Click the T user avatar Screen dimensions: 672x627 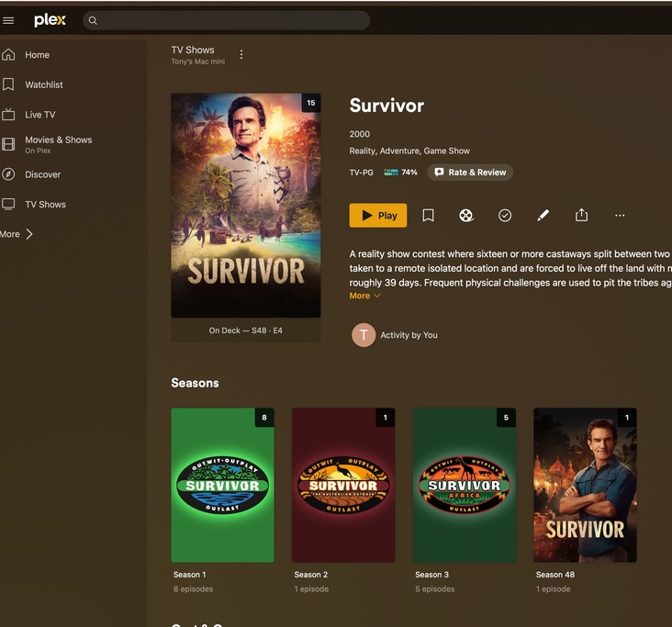(364, 335)
